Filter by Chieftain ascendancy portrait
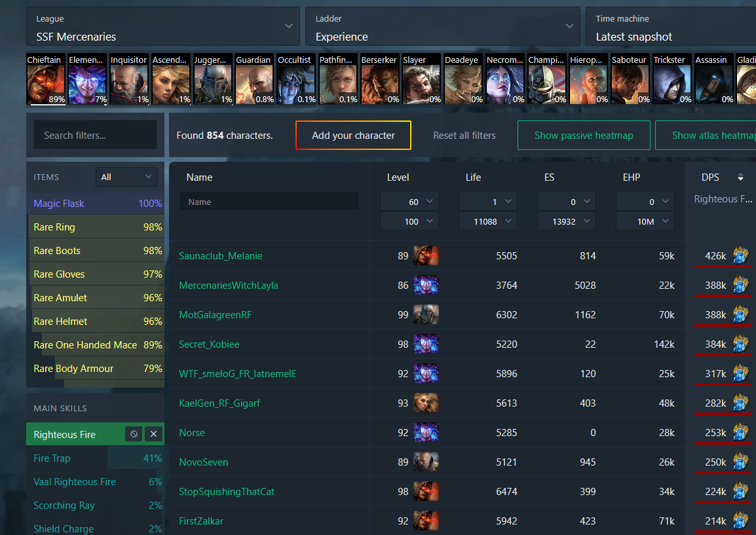756x535 pixels. [x=46, y=79]
